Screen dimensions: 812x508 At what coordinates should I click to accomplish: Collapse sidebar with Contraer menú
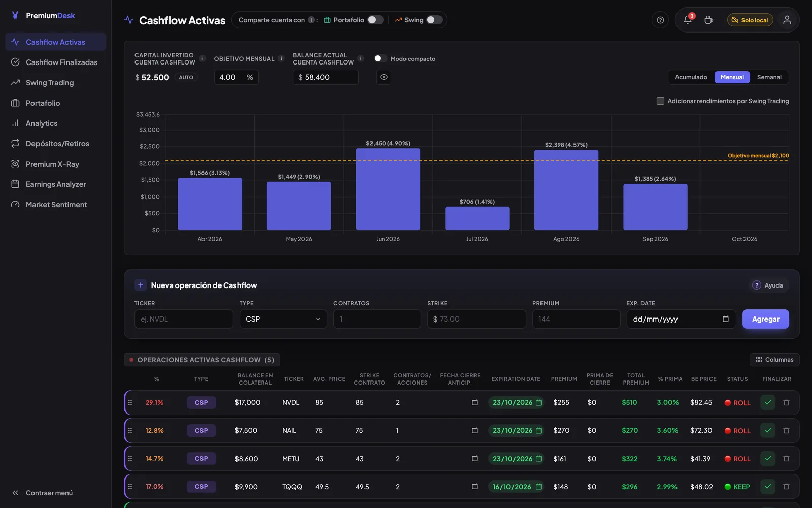click(43, 493)
